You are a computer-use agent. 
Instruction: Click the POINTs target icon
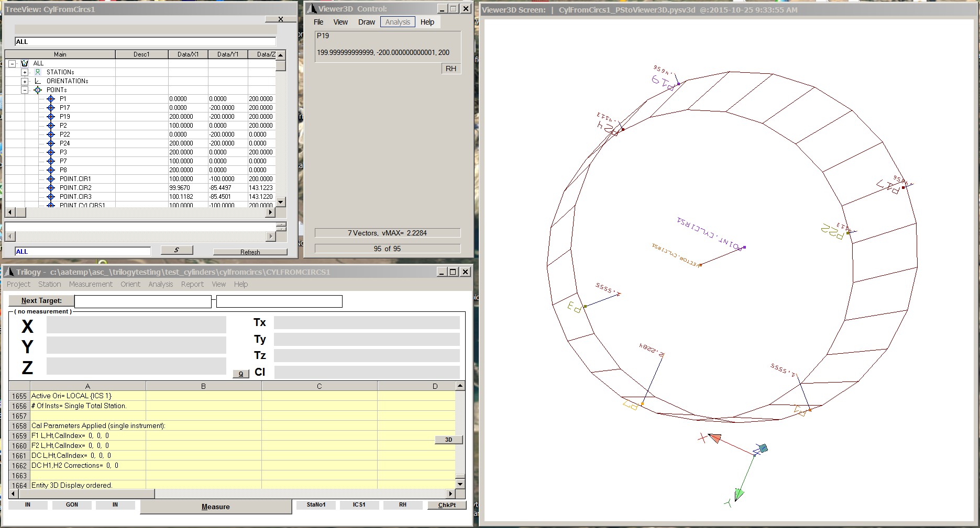38,90
